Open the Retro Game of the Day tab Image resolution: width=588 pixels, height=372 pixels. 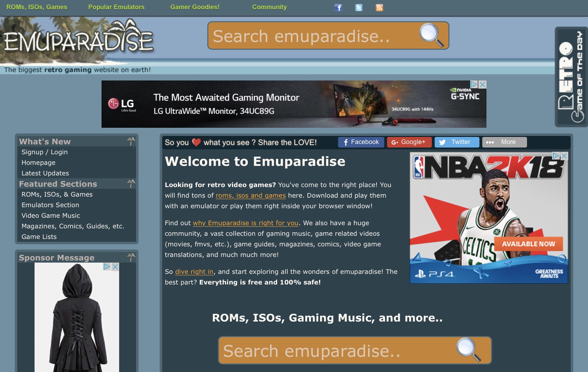coord(571,77)
